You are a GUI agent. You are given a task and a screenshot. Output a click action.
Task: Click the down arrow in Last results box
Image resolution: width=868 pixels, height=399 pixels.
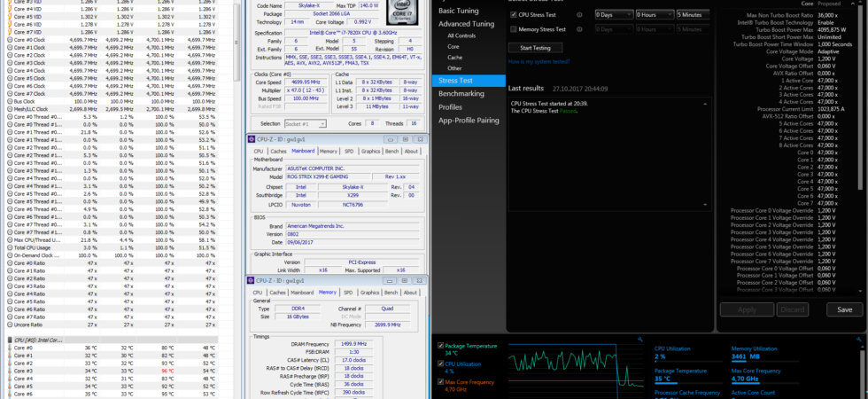705,205
